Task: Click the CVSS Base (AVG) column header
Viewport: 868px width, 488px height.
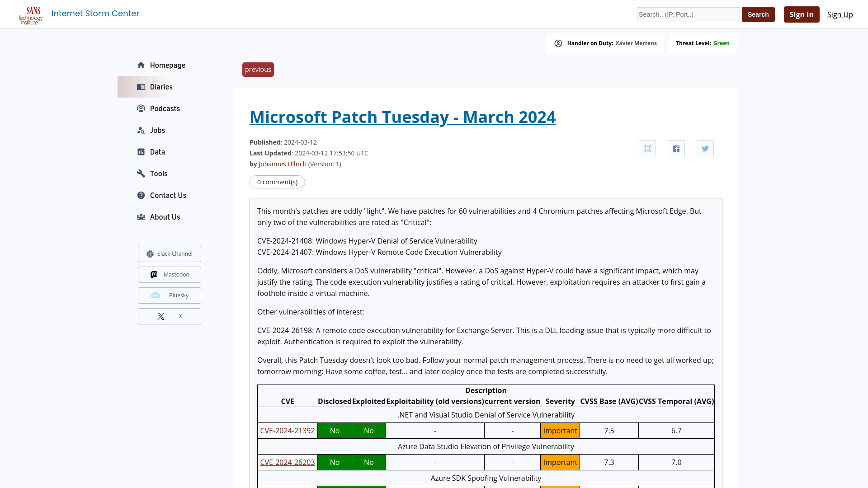Action: 609,401
